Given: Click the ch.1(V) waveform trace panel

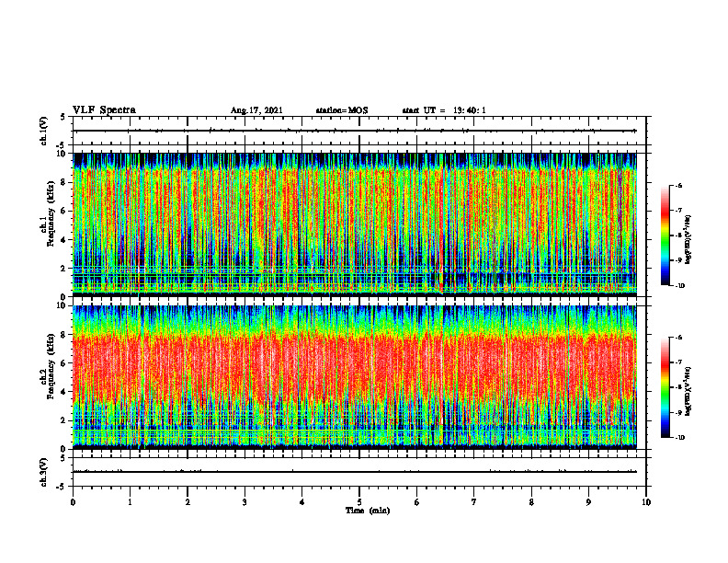Looking at the screenshot, I should pos(359,131).
